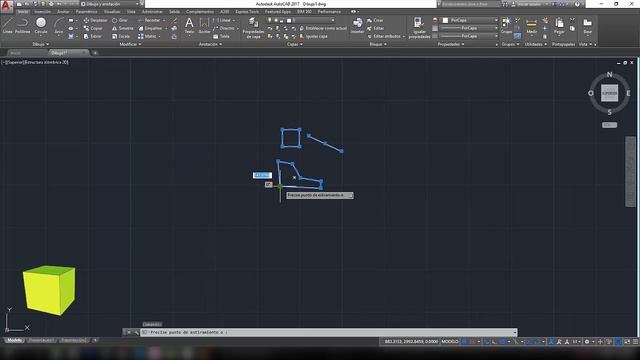Click Editar atributos in Bloque panel
The image size is (640, 360).
(384, 36)
